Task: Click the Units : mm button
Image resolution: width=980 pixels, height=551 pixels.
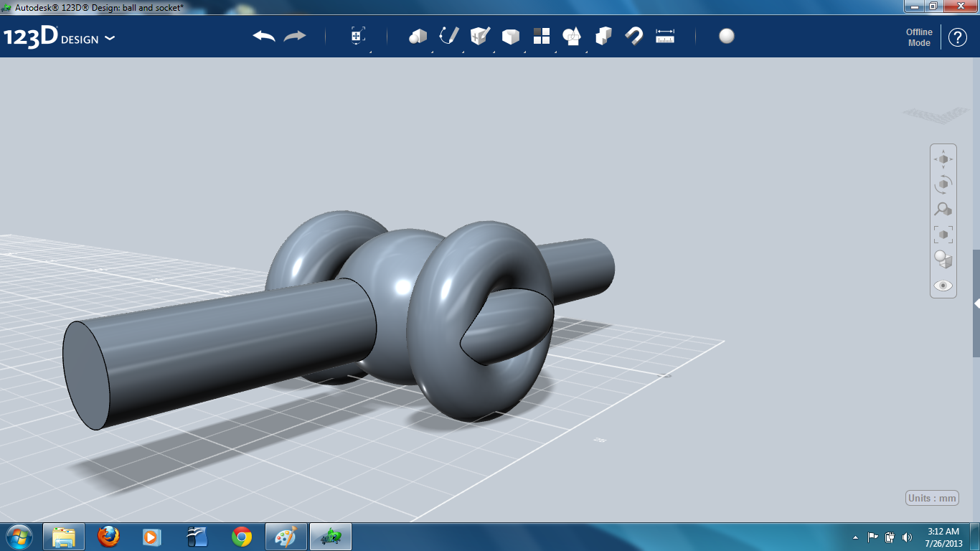Action: pos(932,499)
